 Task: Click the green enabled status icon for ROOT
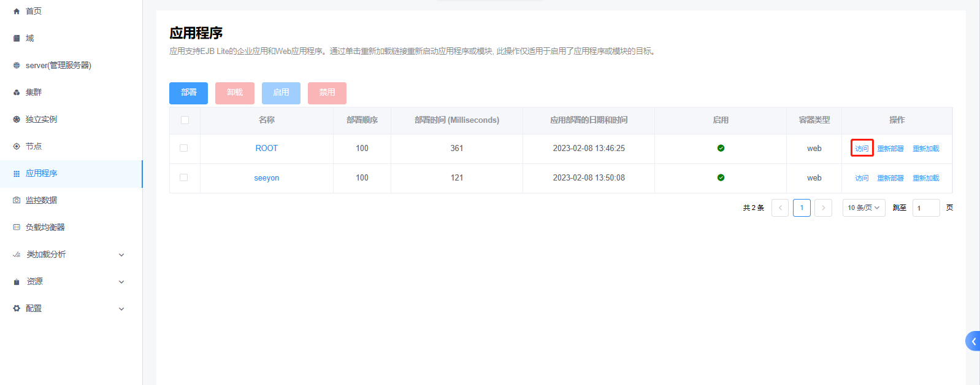click(x=721, y=148)
